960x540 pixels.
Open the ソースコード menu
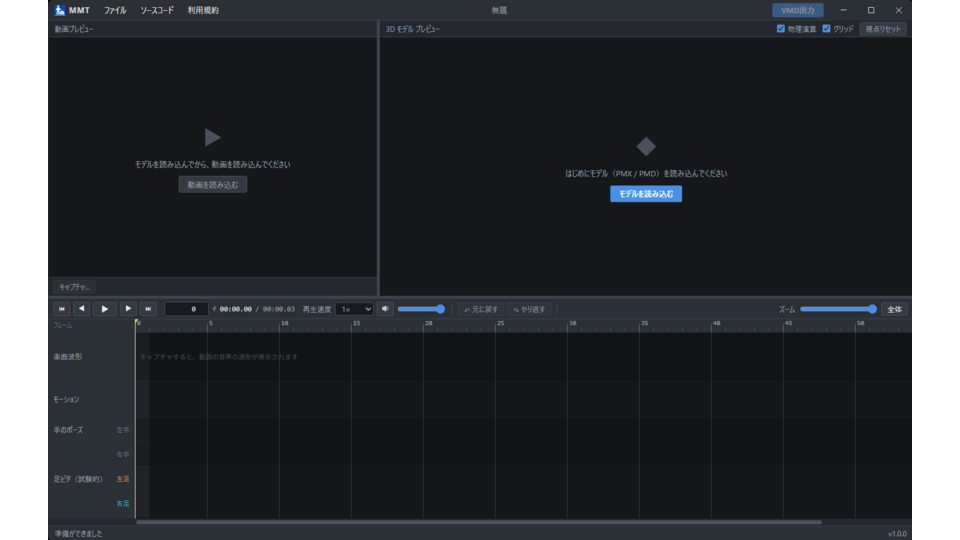coord(157,10)
